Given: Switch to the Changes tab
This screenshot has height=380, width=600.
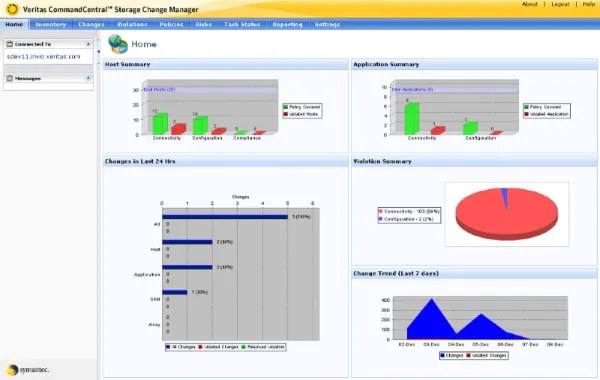Looking at the screenshot, I should (x=91, y=24).
